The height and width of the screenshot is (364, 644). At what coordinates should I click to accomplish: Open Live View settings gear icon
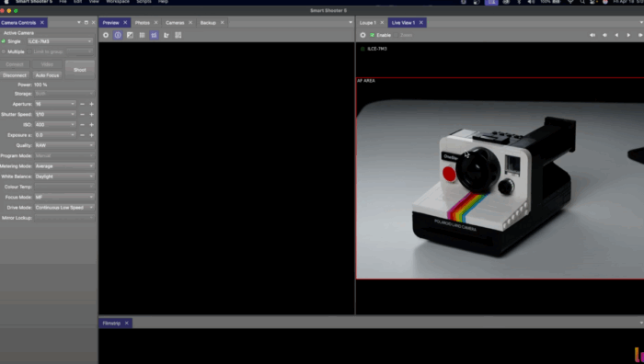(x=362, y=35)
